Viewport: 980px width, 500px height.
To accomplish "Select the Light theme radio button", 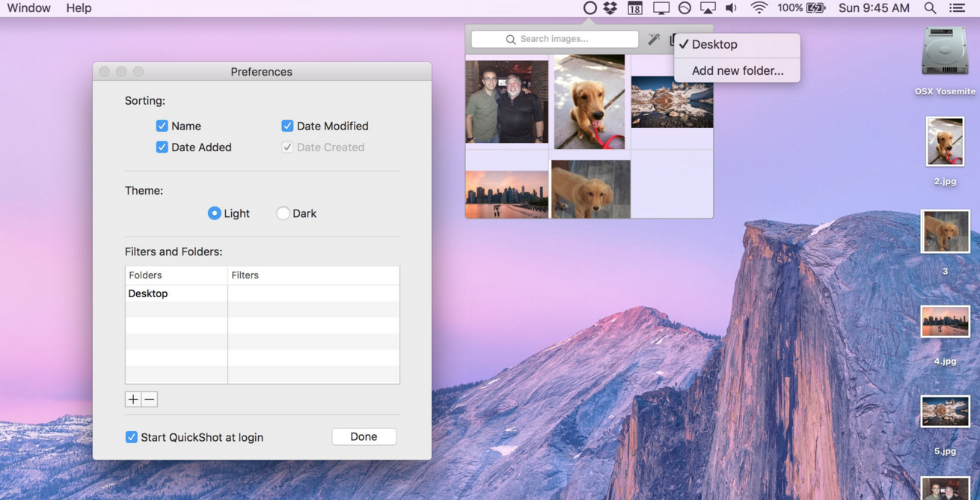I will pos(215,213).
